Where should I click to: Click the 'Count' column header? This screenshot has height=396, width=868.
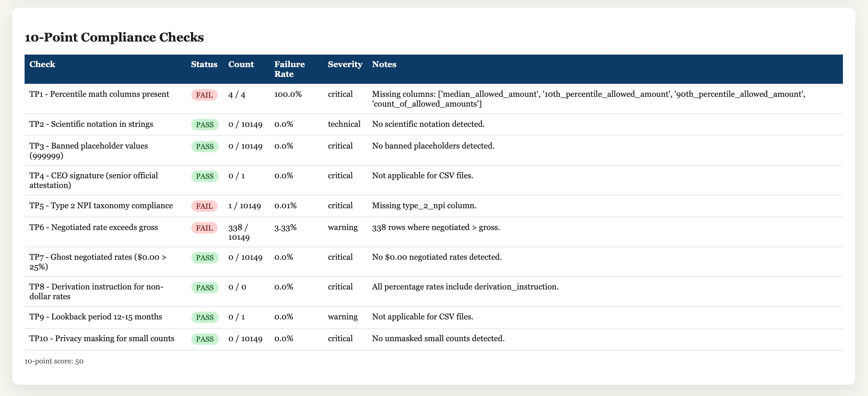pyautogui.click(x=241, y=64)
